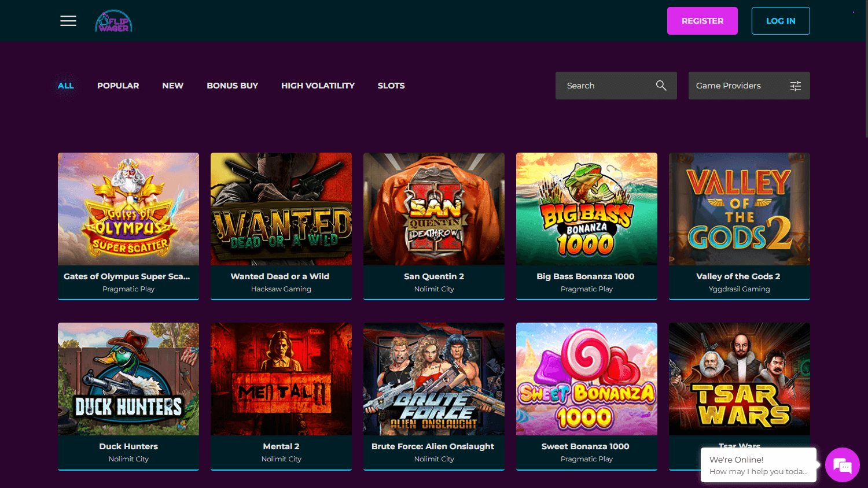Click the REGISTER button

(x=703, y=21)
